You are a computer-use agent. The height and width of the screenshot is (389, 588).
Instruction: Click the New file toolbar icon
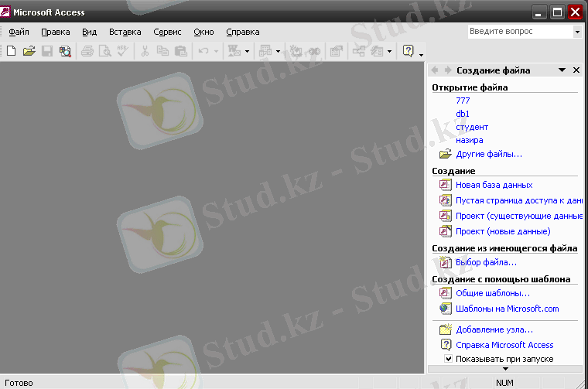(11, 51)
